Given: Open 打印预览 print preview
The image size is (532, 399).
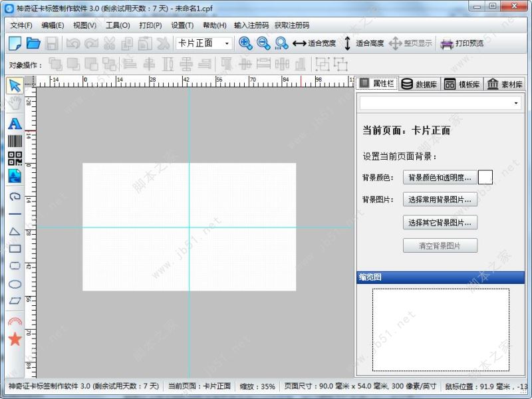Looking at the screenshot, I should 462,43.
